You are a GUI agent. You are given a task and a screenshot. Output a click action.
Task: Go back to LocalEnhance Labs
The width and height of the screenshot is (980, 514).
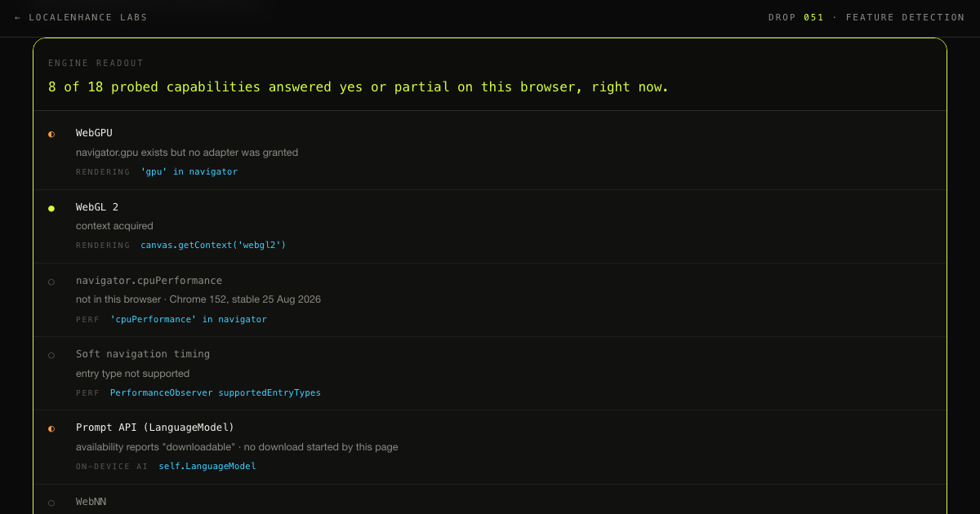tap(81, 17)
